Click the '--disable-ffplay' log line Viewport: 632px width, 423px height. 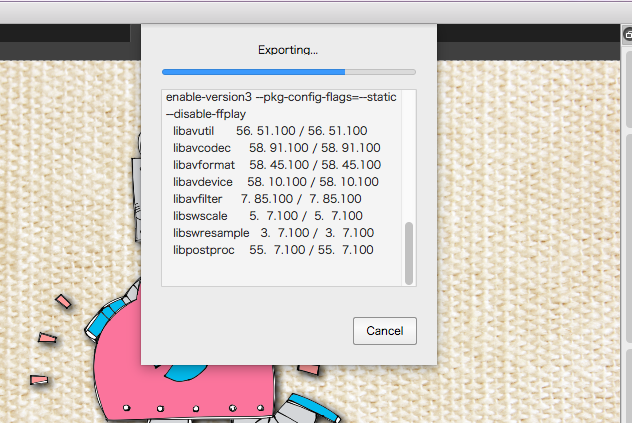(x=206, y=114)
